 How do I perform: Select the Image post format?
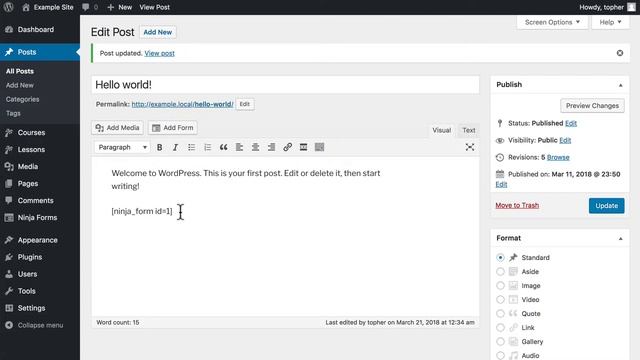click(500, 286)
